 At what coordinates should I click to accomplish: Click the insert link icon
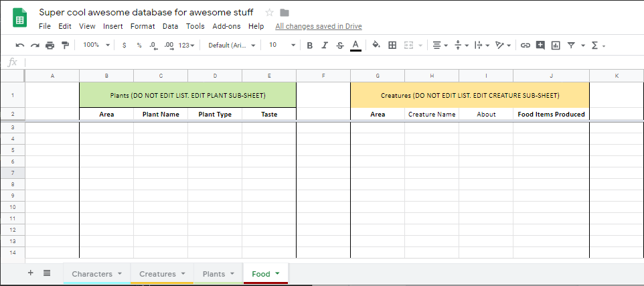pos(525,45)
